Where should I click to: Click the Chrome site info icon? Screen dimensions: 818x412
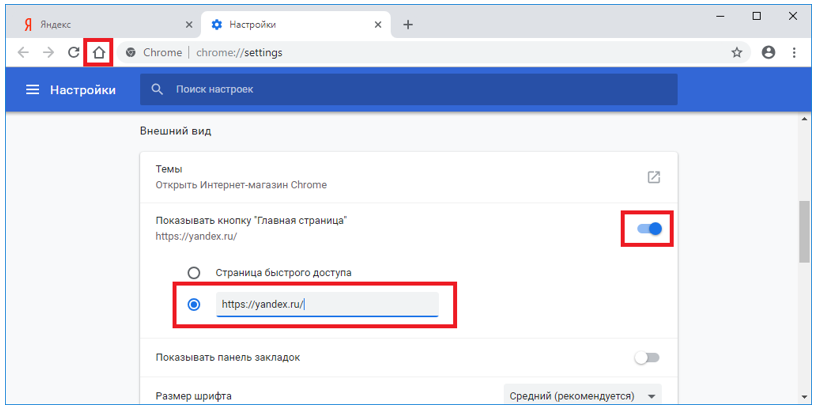point(131,52)
